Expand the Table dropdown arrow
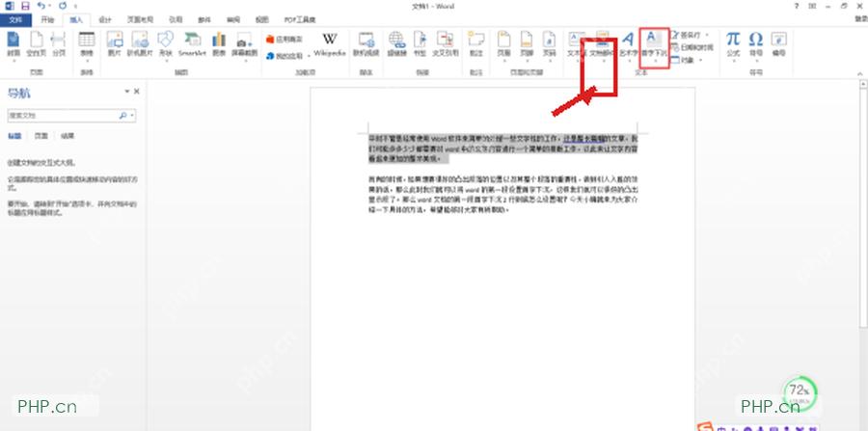This screenshot has height=431, width=868. [87, 61]
